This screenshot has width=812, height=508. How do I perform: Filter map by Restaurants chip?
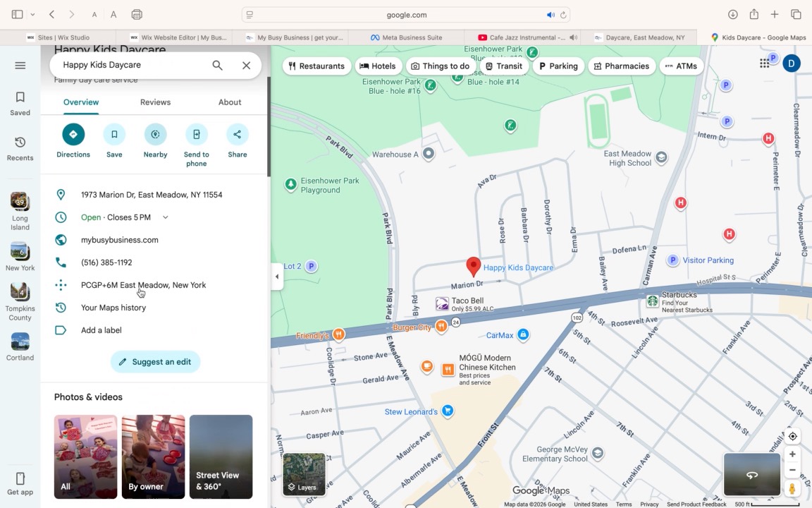tap(316, 66)
